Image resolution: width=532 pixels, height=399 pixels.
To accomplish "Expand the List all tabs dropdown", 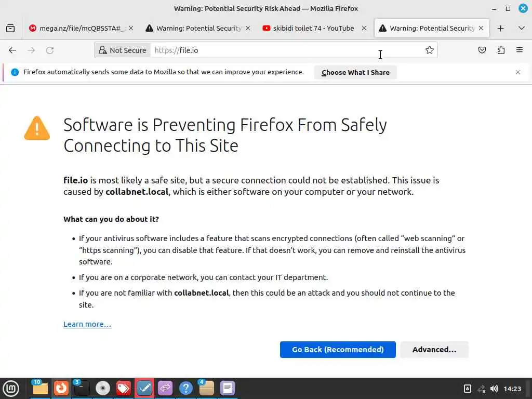I will point(521,28).
